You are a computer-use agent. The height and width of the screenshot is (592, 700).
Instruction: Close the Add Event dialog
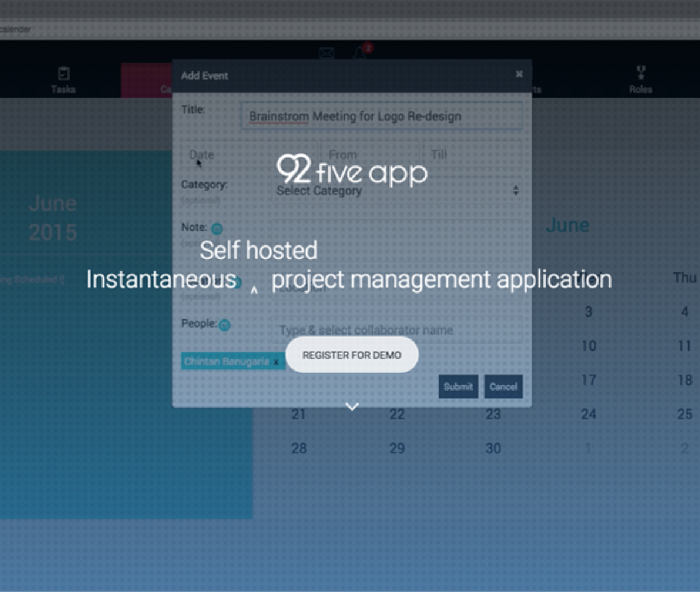point(519,74)
